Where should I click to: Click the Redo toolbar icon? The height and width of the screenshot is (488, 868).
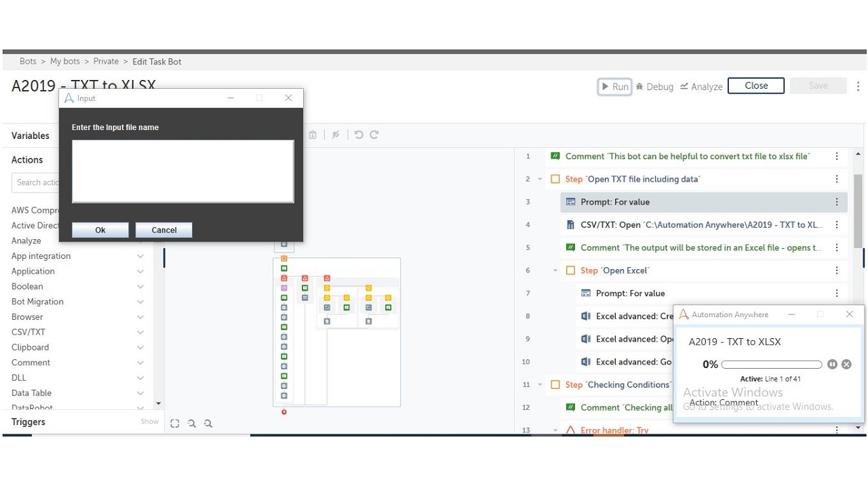[x=374, y=135]
